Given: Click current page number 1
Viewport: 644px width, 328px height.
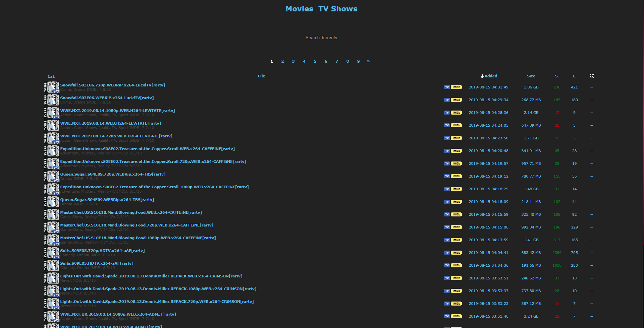Looking at the screenshot, I should point(272,61).
